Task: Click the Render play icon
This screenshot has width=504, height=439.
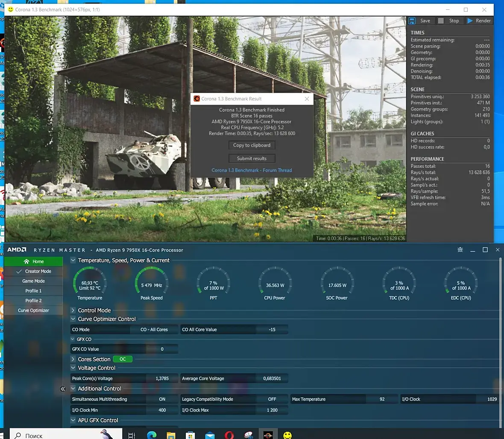Action: tap(469, 20)
